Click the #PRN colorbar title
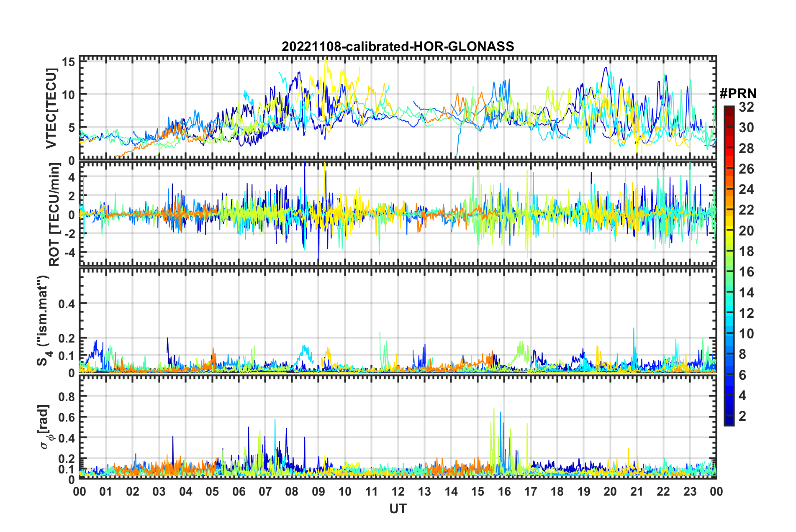 (x=738, y=94)
